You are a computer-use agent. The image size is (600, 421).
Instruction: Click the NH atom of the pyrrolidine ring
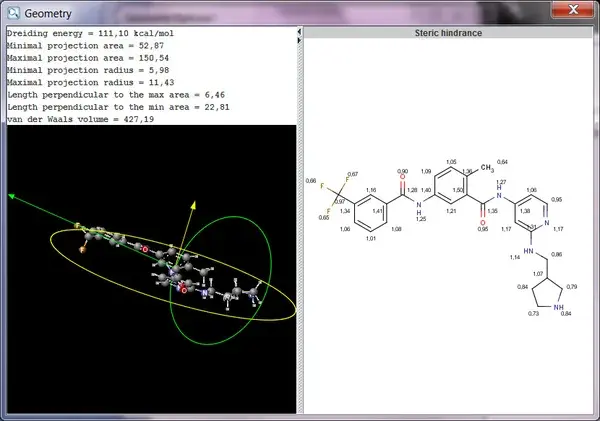(558, 307)
